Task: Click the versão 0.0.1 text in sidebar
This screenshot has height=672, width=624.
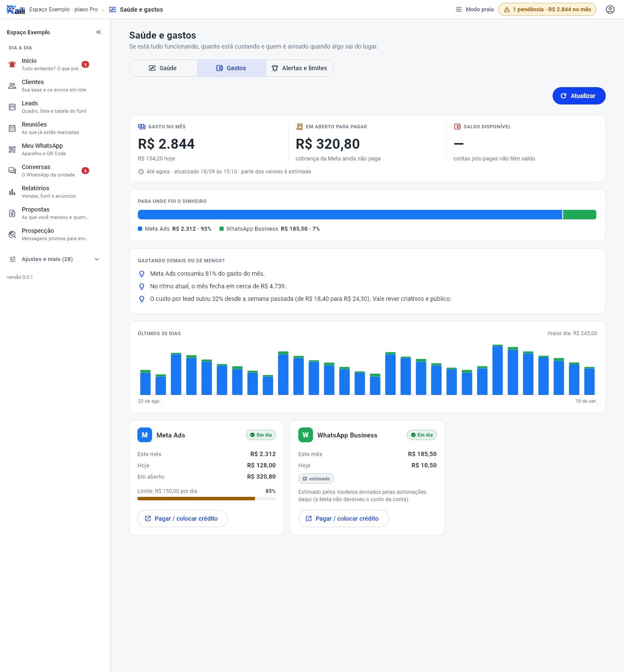Action: click(20, 277)
